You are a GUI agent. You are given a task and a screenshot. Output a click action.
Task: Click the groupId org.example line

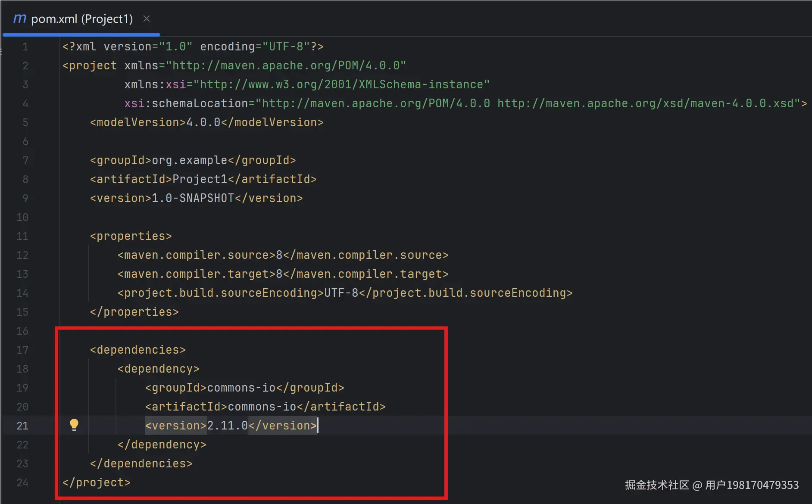pyautogui.click(x=193, y=160)
